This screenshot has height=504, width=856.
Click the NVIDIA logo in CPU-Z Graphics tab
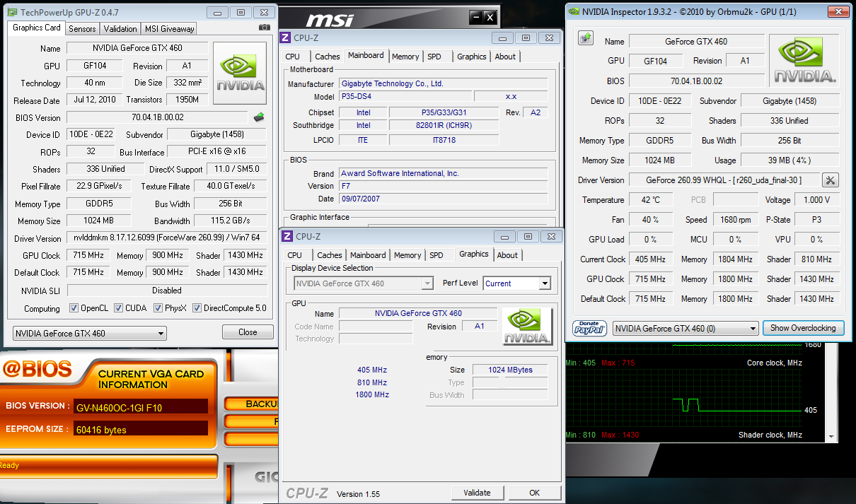tap(528, 326)
